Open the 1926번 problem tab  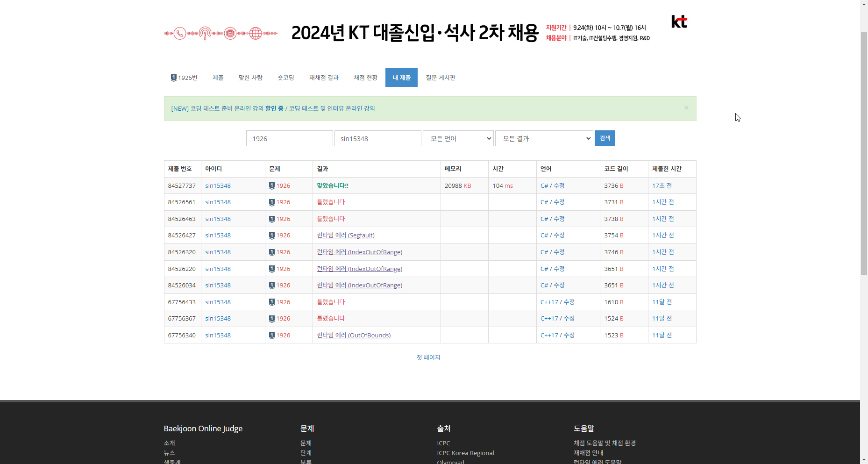(184, 78)
